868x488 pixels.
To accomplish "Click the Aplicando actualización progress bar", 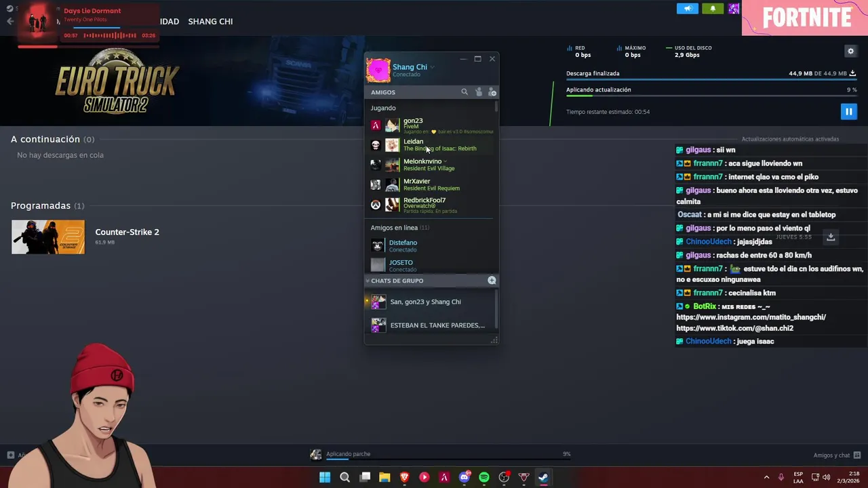I will point(711,96).
